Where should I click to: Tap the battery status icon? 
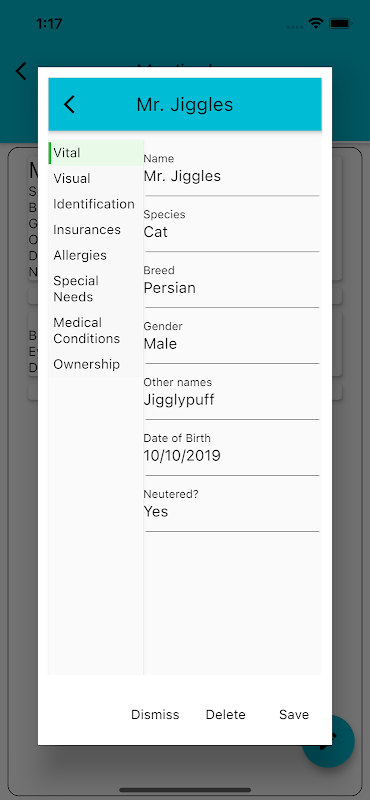coord(340,23)
